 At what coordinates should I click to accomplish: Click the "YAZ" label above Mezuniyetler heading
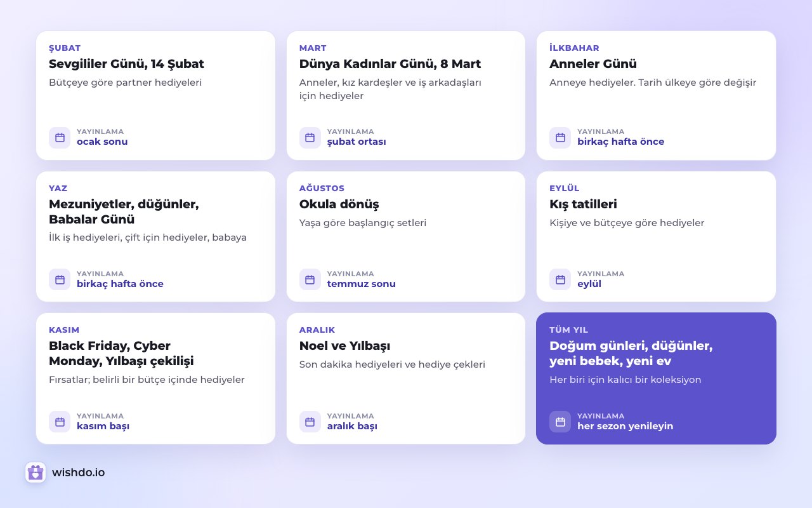coord(58,188)
